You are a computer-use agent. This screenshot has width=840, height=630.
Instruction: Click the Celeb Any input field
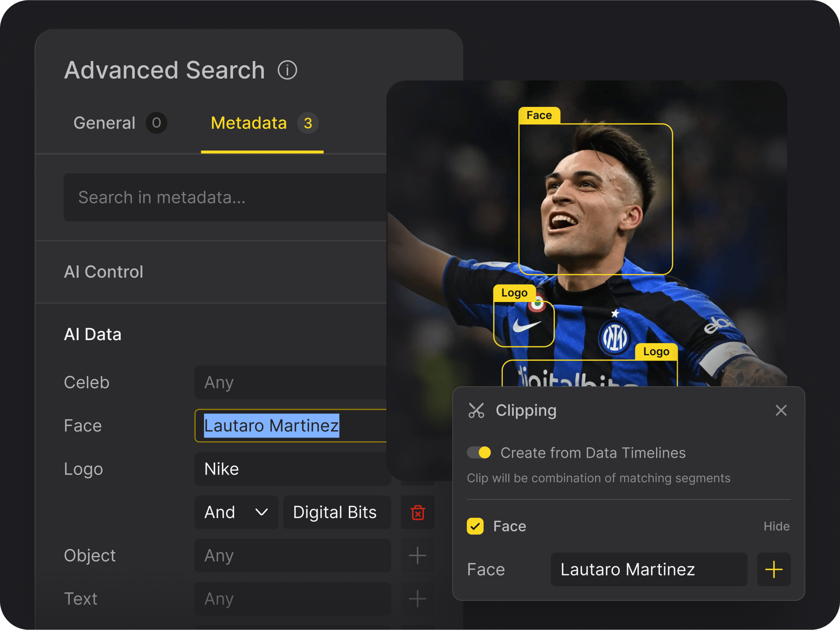[290, 382]
